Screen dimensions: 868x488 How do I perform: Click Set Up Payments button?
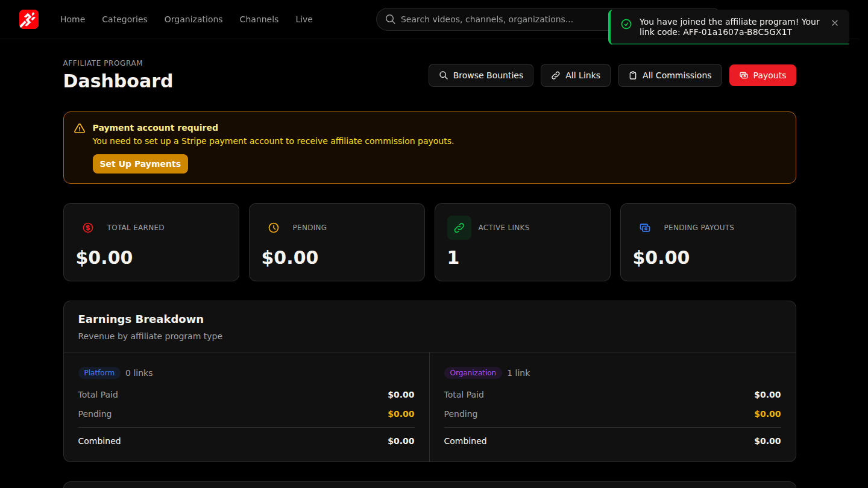[140, 164]
